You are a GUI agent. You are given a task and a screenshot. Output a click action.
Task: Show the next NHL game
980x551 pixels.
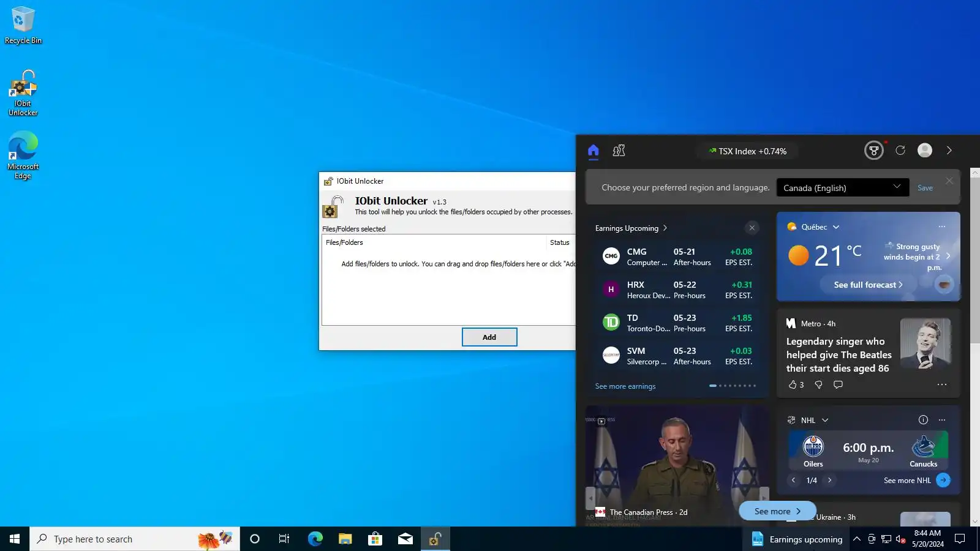pyautogui.click(x=830, y=481)
